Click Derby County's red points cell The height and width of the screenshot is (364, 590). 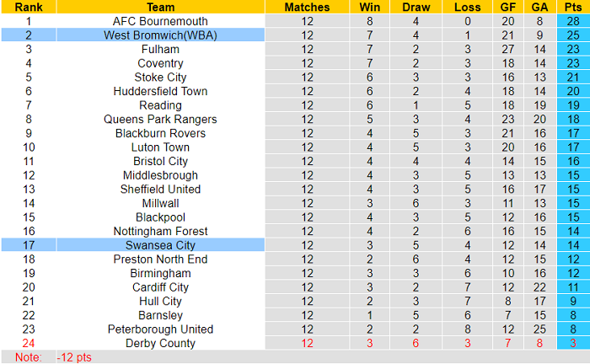coord(573,343)
